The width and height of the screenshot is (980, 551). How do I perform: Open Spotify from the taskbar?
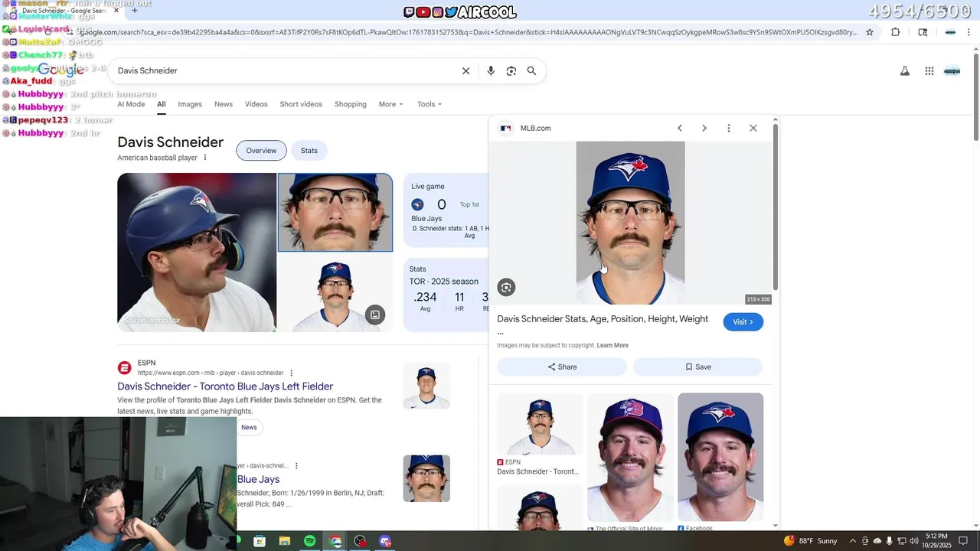309,541
